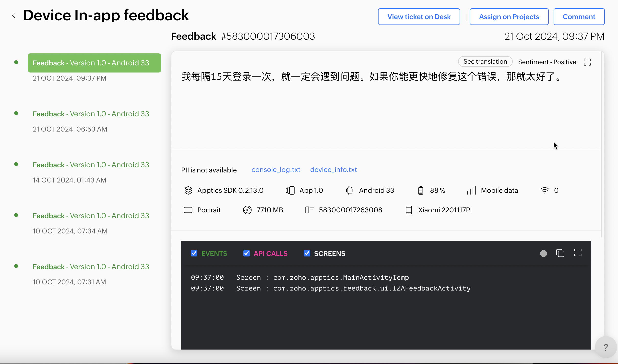
Task: Select feedback from 10 Oct 07:34 AM
Action: pyautogui.click(x=91, y=216)
